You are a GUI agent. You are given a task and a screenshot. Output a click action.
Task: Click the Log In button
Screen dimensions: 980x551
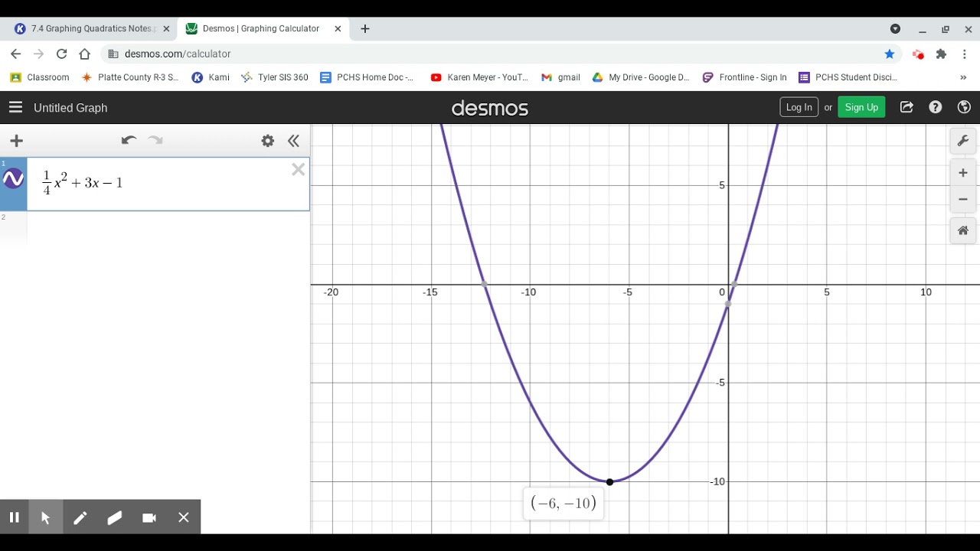point(799,107)
